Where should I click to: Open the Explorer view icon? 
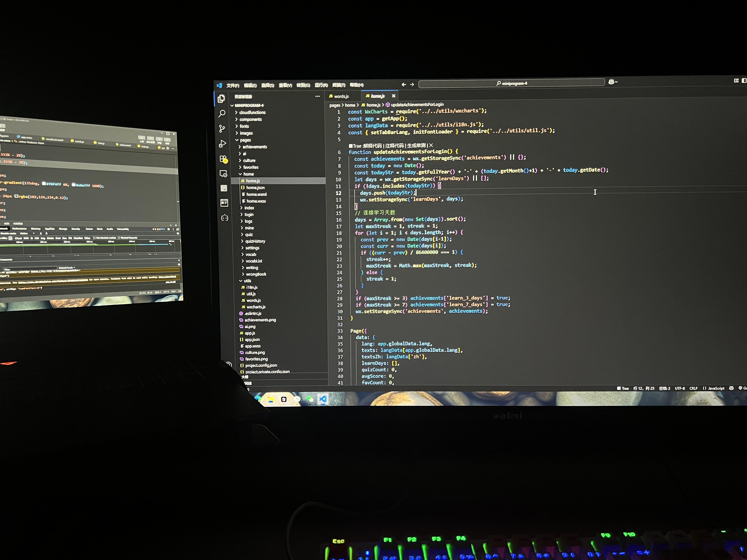(x=221, y=99)
